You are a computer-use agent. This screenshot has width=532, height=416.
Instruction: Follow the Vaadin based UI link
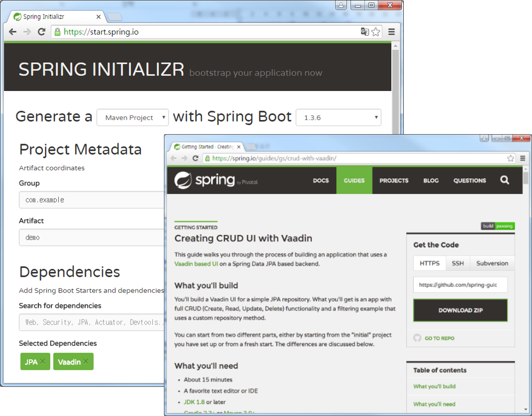click(196, 264)
